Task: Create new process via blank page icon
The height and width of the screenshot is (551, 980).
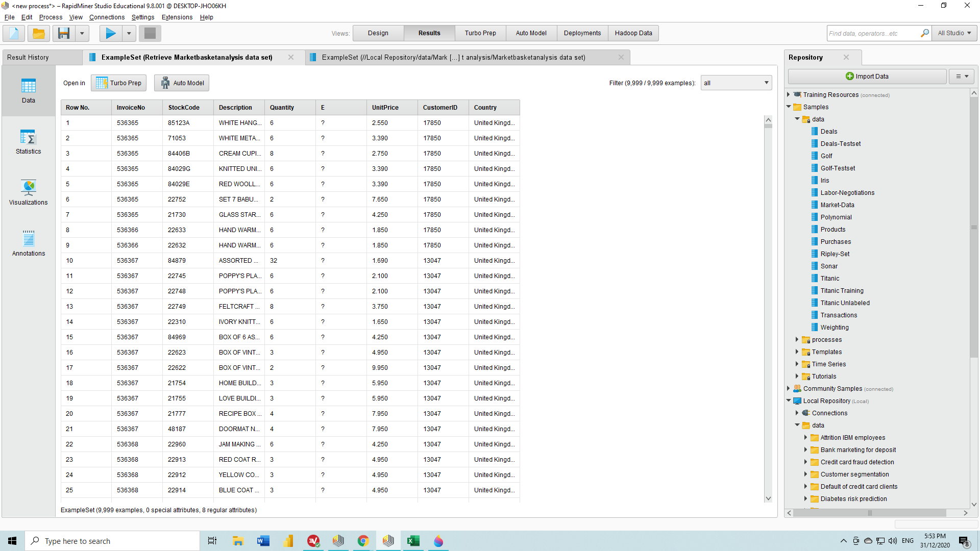Action: [14, 34]
